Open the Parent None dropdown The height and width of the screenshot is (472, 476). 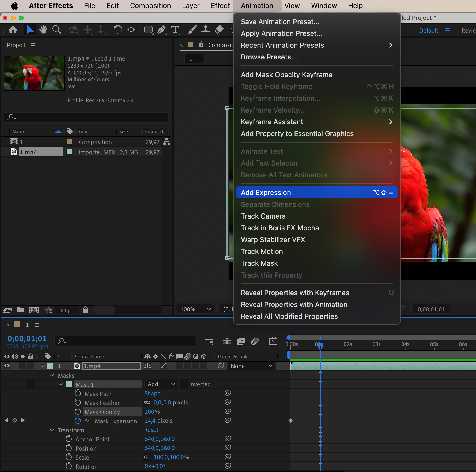(251, 366)
